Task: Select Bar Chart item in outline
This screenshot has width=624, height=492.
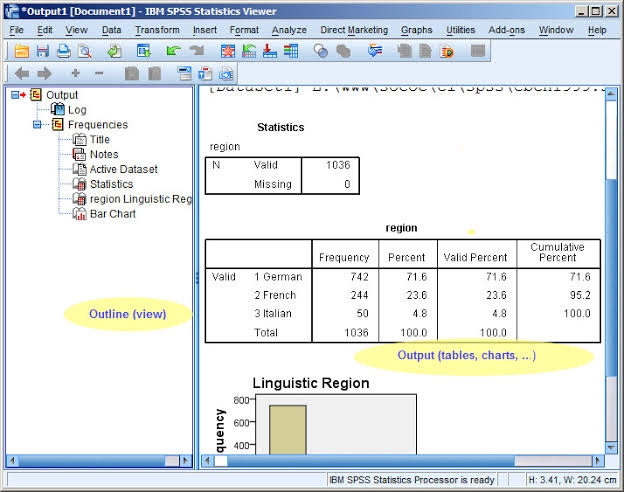Action: click(113, 214)
